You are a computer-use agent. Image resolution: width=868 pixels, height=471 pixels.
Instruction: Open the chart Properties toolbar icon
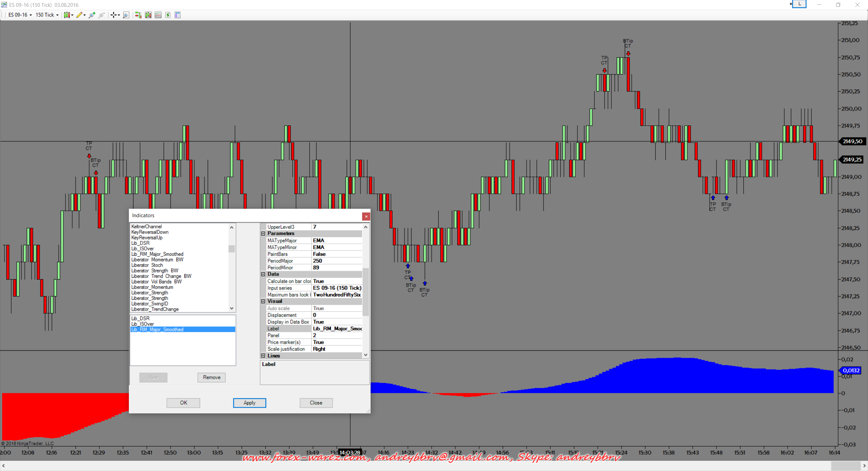(178, 15)
